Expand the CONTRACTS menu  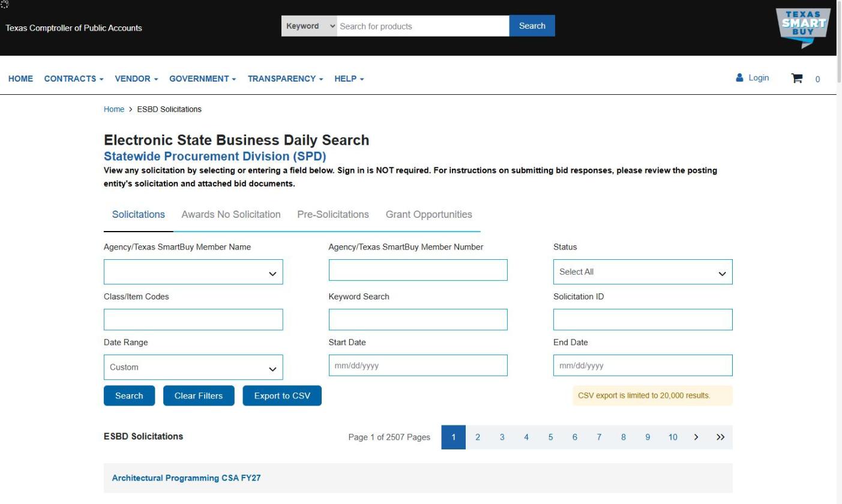(74, 79)
